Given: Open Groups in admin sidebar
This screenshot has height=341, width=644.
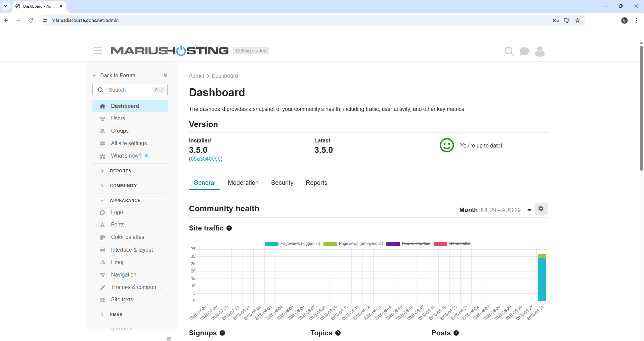Looking at the screenshot, I should [130, 131].
